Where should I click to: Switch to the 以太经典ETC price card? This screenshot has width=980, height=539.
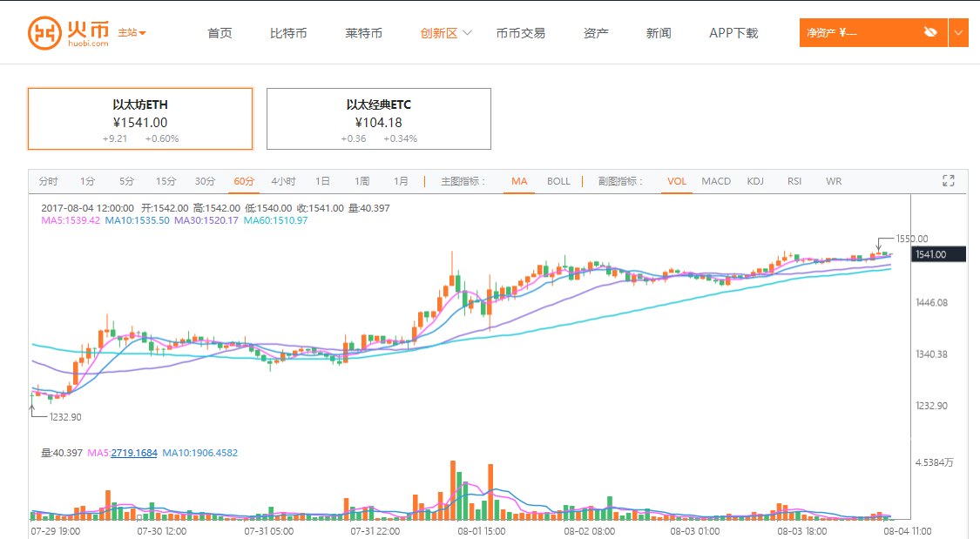coord(378,119)
